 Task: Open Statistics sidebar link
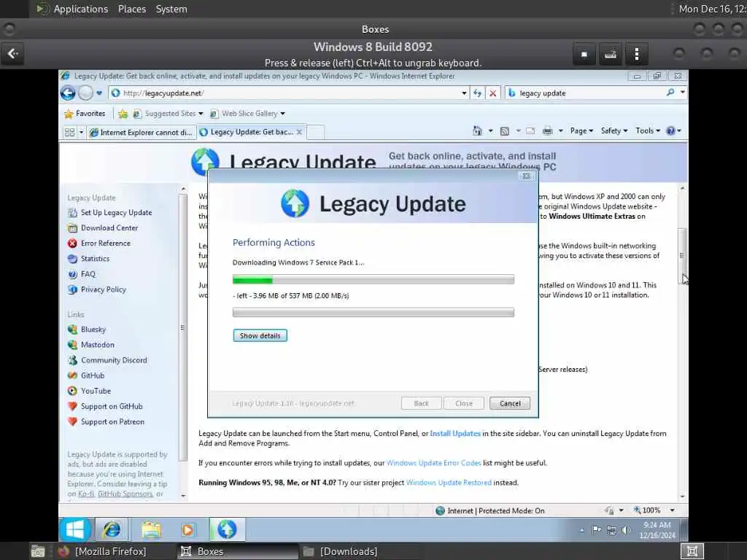coord(95,259)
